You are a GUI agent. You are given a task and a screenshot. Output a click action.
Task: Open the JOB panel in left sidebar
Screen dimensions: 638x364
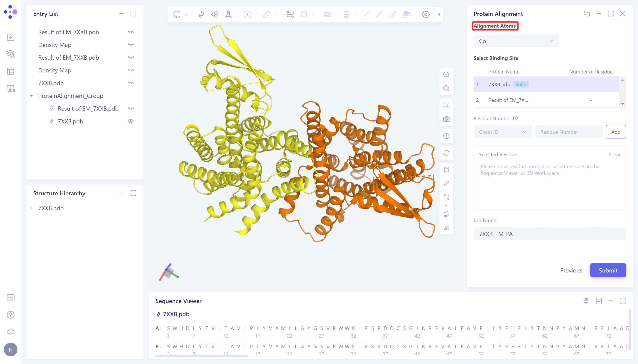10,89
